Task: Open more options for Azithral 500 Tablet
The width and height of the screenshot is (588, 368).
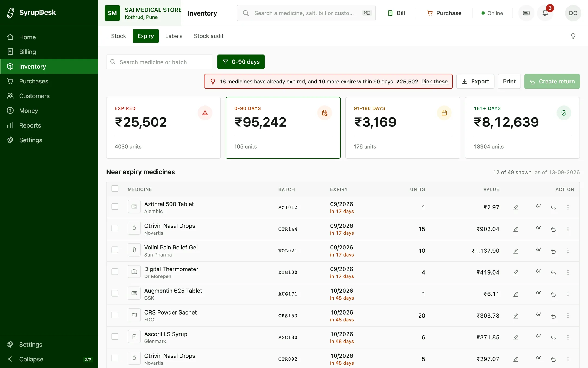Action: 568,207
